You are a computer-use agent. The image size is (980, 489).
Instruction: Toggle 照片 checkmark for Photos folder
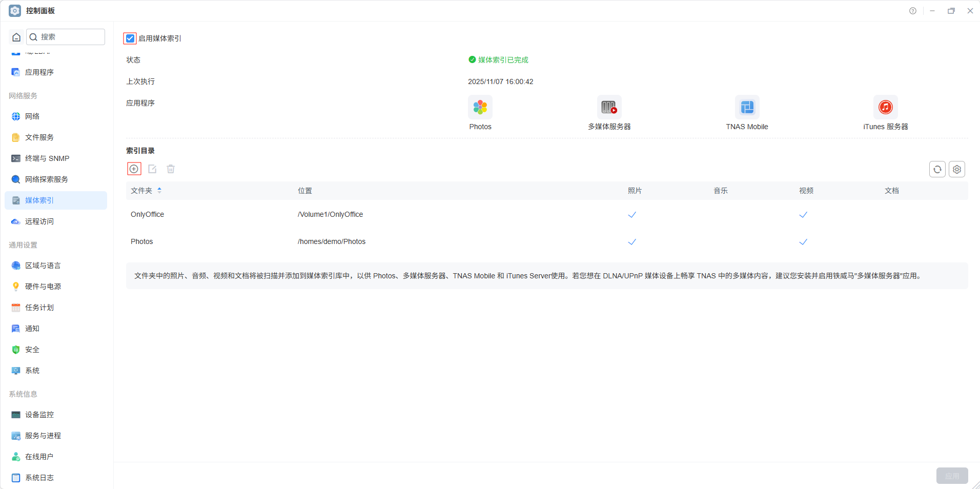(632, 242)
